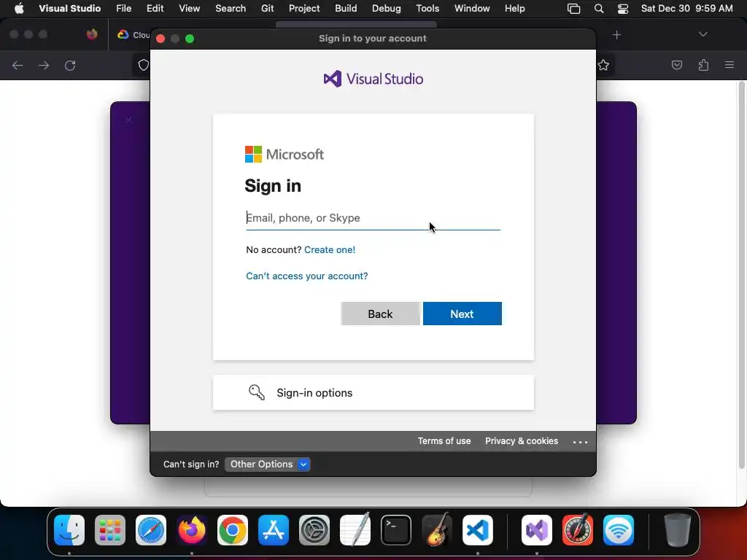Open a new Firefox tab
Screen dimensions: 747x560
point(617,35)
